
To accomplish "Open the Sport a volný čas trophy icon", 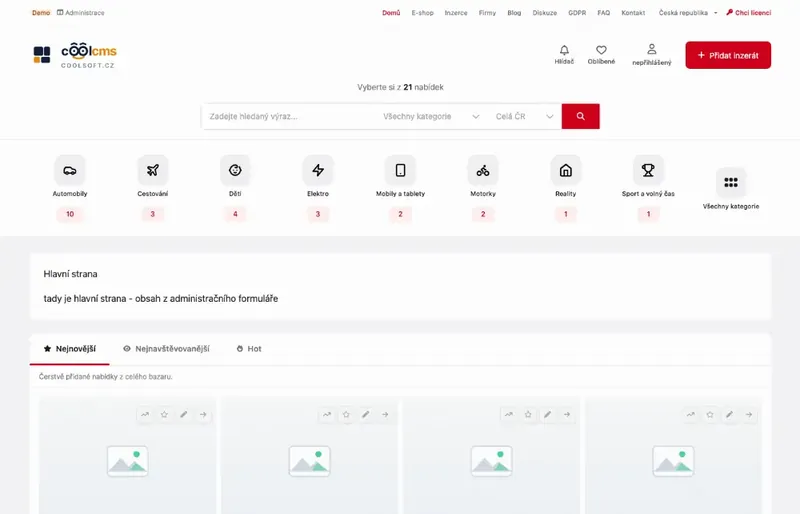I will click(648, 170).
